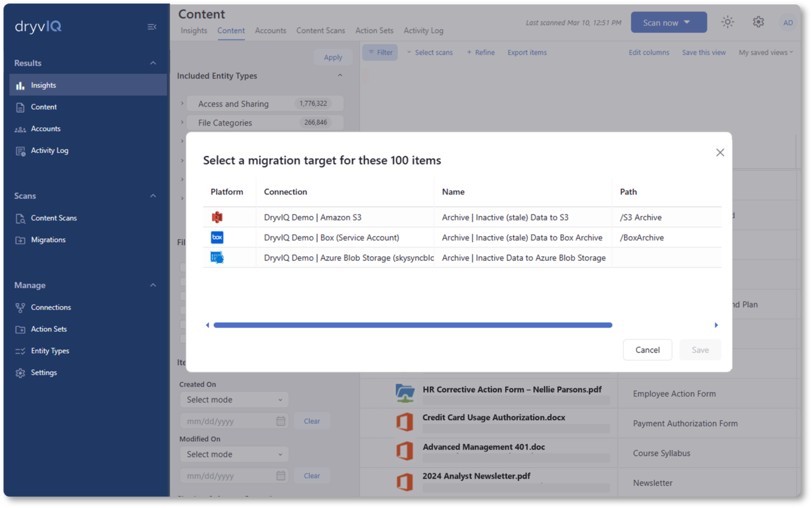The image size is (812, 508).
Task: Open Created On Select mode dropdown
Action: click(x=234, y=400)
